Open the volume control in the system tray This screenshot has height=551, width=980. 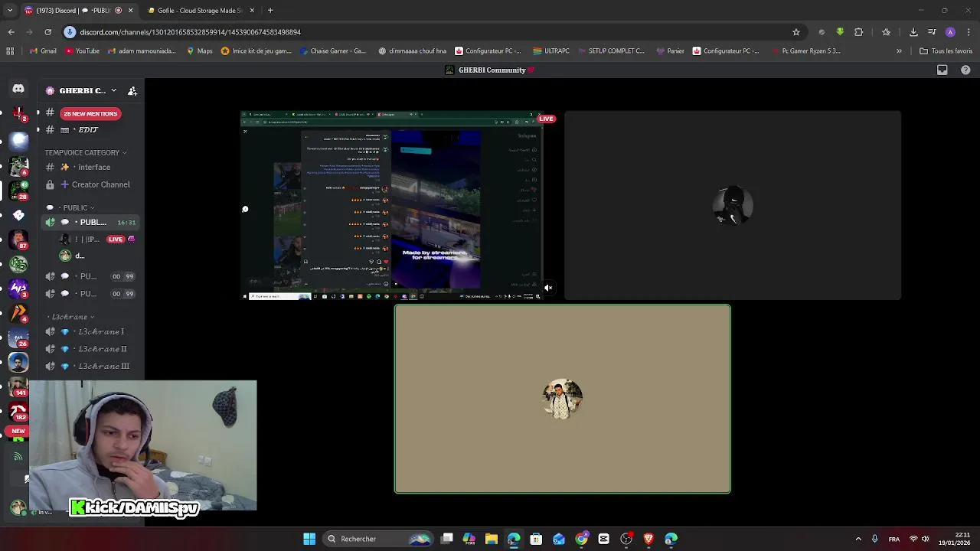click(926, 539)
